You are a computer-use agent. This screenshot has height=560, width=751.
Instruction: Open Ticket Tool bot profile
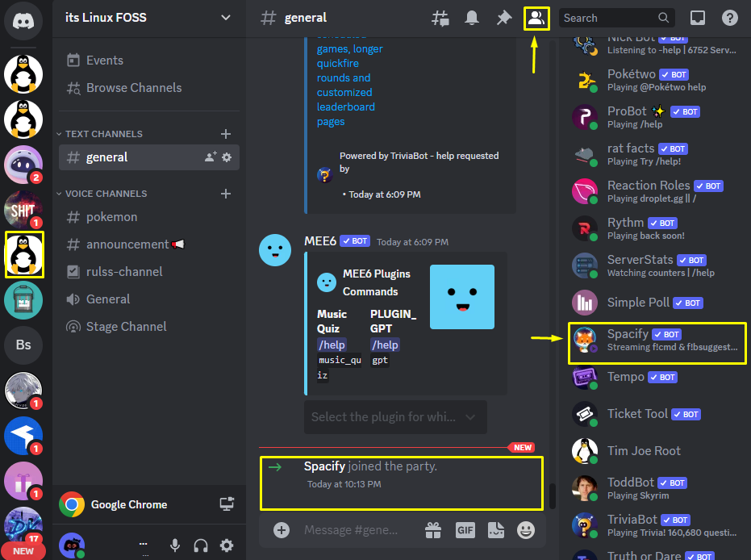(655, 414)
